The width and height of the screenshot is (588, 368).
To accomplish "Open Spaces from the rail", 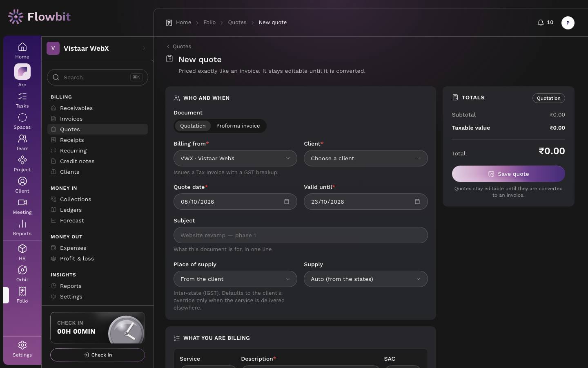I will click(x=22, y=121).
